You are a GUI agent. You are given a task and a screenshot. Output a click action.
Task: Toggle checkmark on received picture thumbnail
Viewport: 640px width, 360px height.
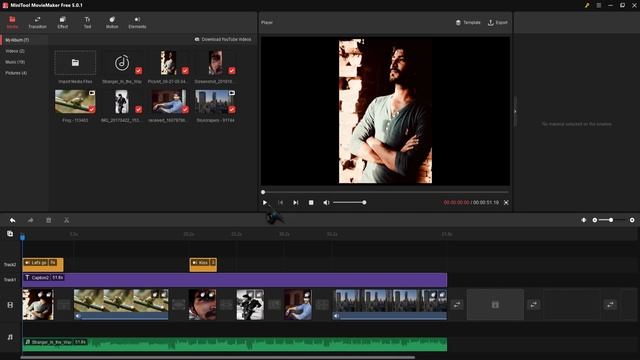pos(185,109)
